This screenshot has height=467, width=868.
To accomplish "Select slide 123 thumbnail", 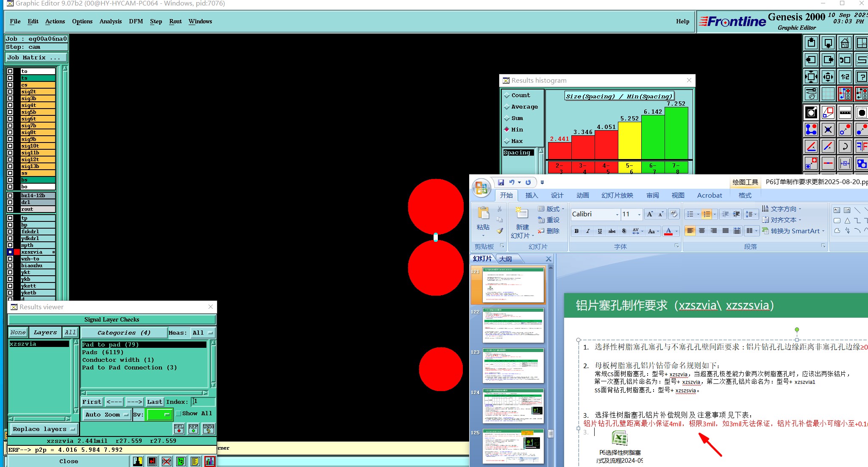I will pyautogui.click(x=513, y=366).
